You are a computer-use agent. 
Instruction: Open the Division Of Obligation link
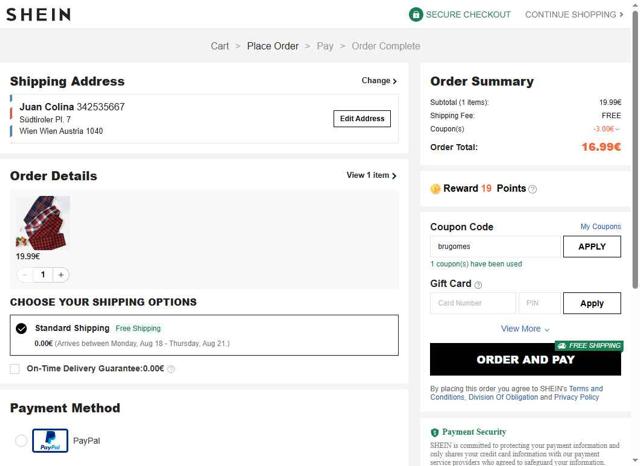pyautogui.click(x=503, y=397)
